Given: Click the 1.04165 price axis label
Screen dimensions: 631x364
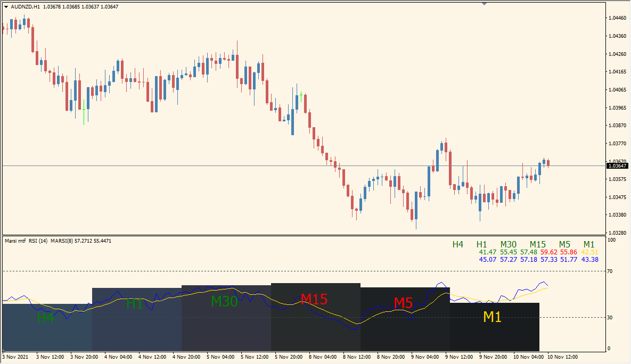Looking at the screenshot, I should click(x=617, y=72).
